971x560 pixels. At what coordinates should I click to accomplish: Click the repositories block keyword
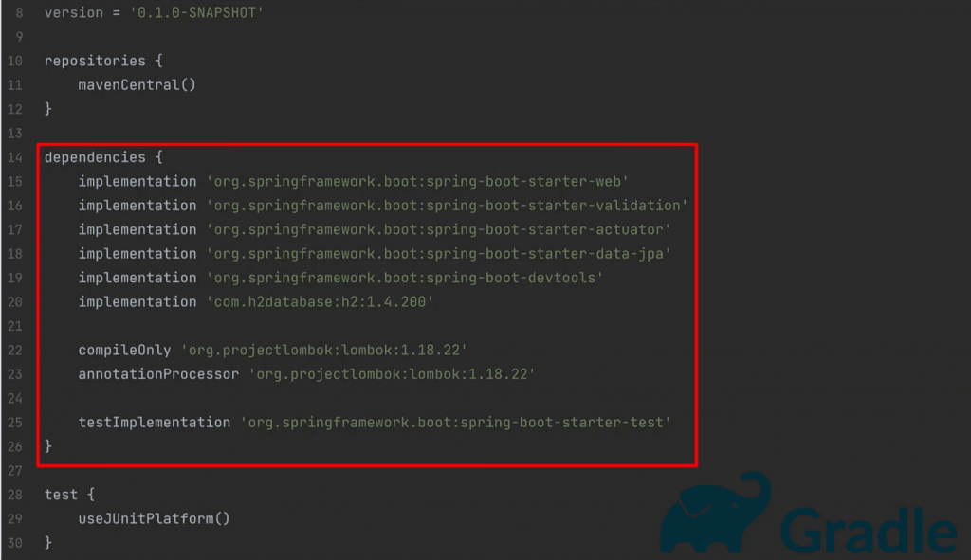[x=95, y=61]
